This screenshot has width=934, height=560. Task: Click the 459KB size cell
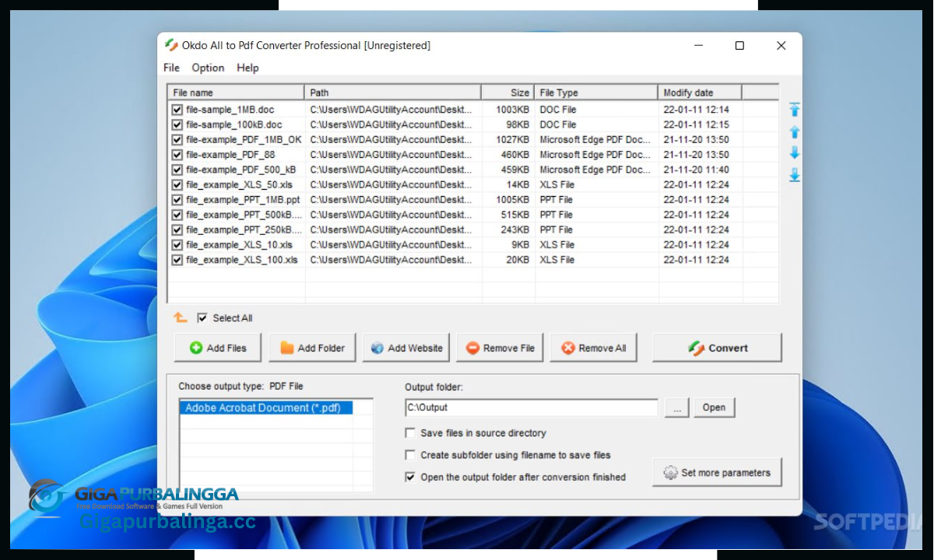514,170
